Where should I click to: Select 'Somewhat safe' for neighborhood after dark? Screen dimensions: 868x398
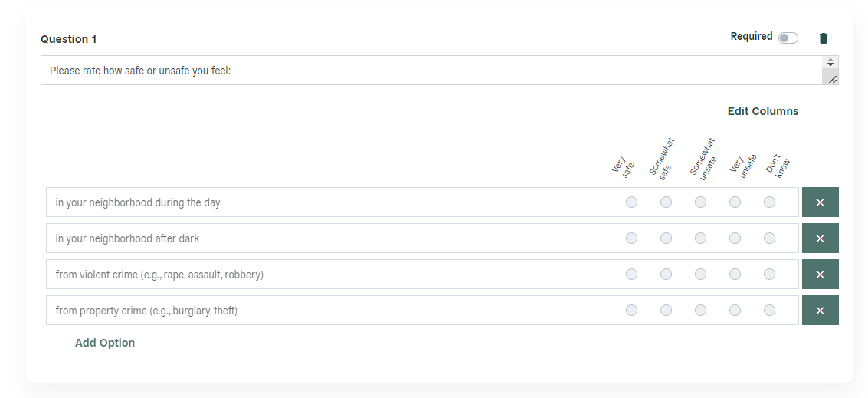click(666, 238)
